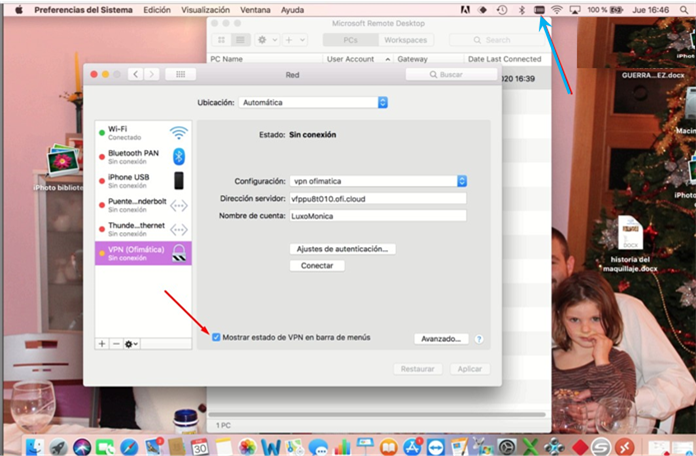Open Calendar from the dock
Screen dimensions: 696x456
click(200, 446)
